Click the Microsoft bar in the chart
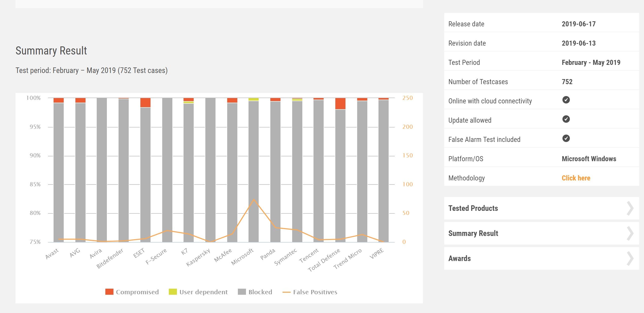 [254, 171]
